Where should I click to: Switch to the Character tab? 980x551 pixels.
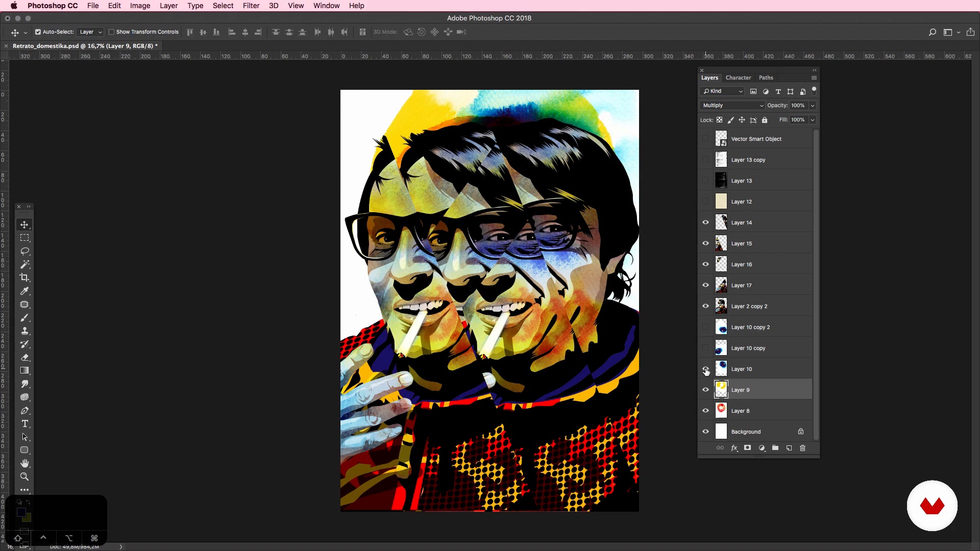738,78
